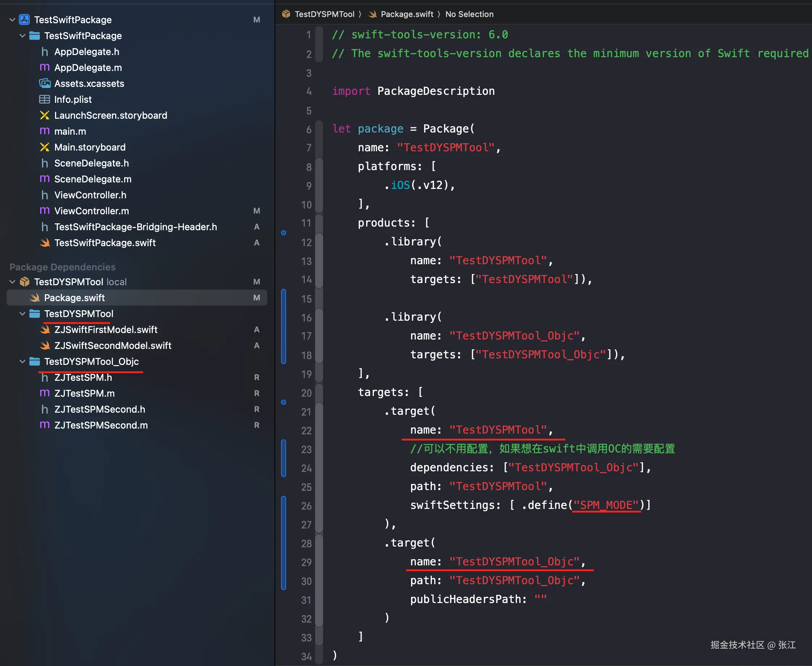Click the Info.plist table icon
The height and width of the screenshot is (666, 812).
[45, 100]
